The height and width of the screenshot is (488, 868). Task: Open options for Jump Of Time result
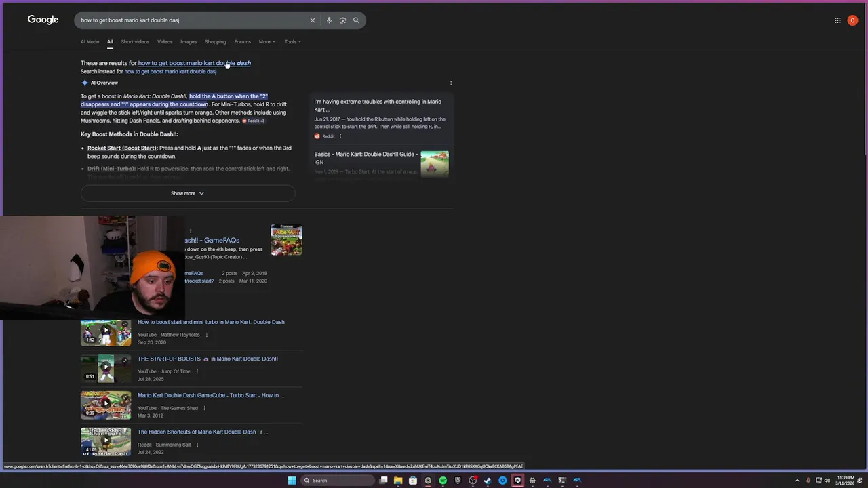click(x=197, y=371)
